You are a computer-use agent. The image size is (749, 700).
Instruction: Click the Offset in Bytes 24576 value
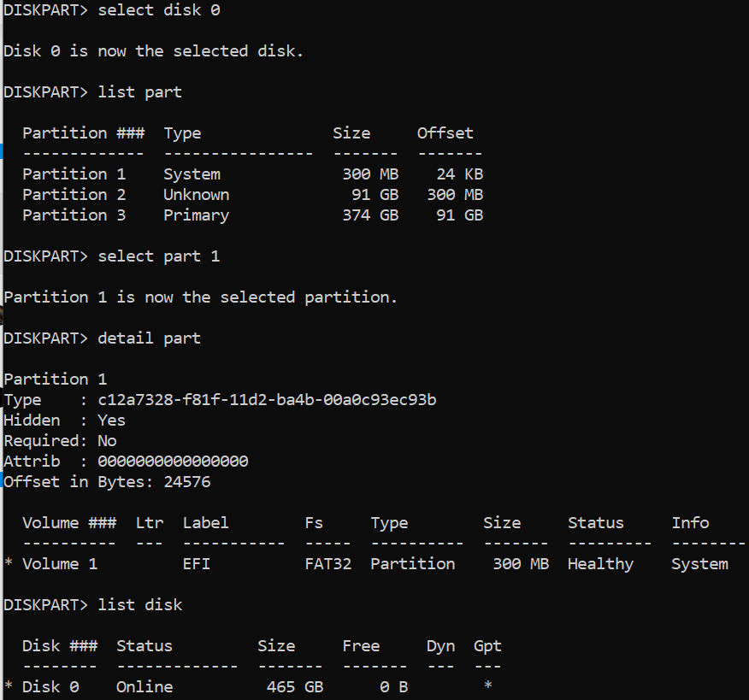[x=187, y=482]
